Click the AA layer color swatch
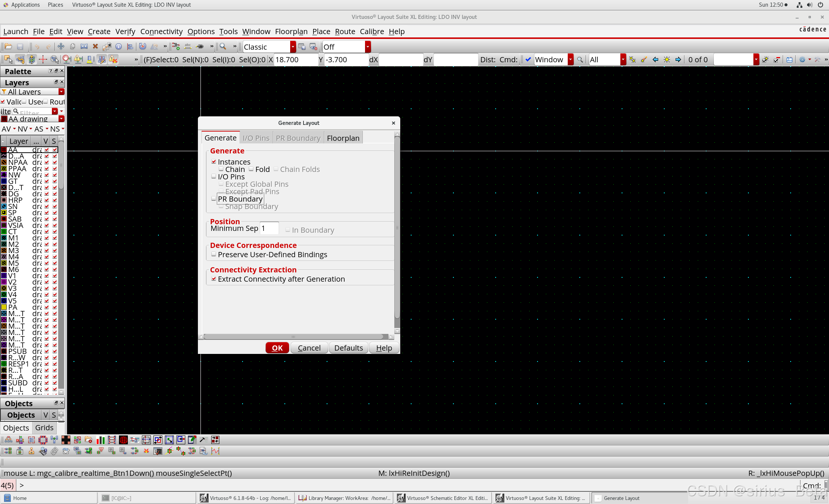This screenshot has width=829, height=504. 4,150
